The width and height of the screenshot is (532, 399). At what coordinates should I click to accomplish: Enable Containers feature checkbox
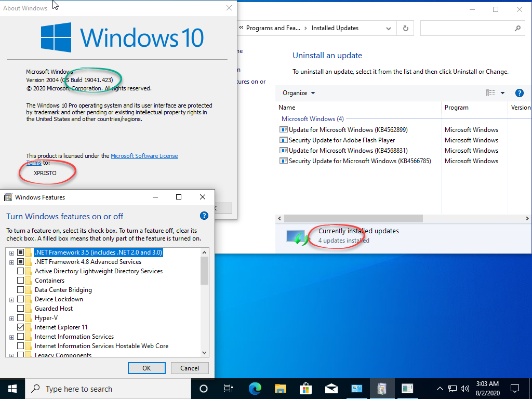(20, 280)
